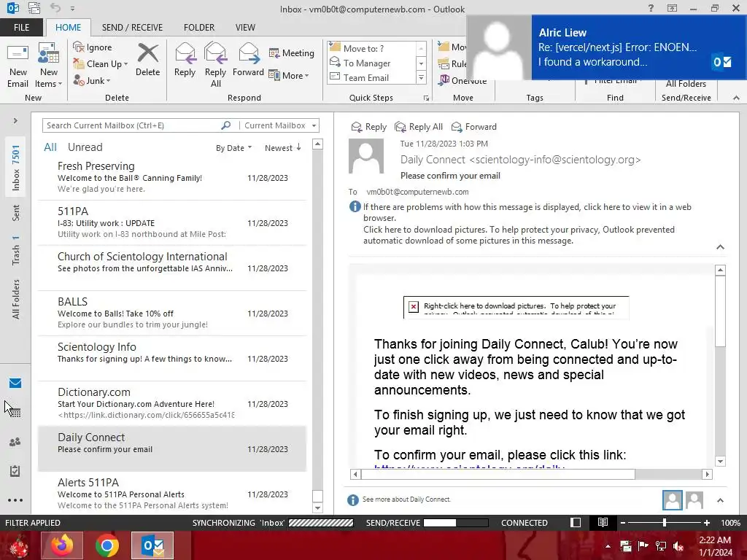747x560 pixels.
Task: Open the Sent folder
Action: coord(16,213)
